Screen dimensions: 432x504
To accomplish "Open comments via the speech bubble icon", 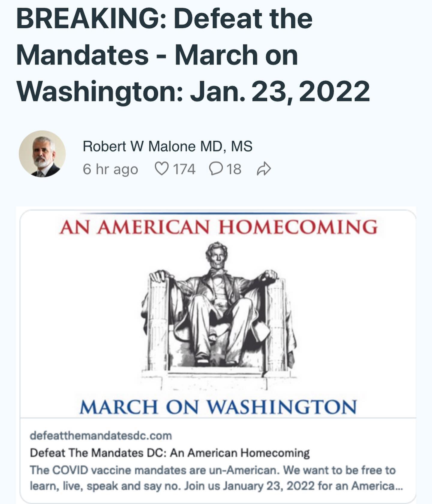I will pyautogui.click(x=215, y=169).
